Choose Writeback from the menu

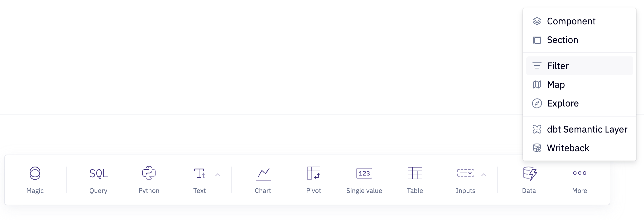pos(568,148)
